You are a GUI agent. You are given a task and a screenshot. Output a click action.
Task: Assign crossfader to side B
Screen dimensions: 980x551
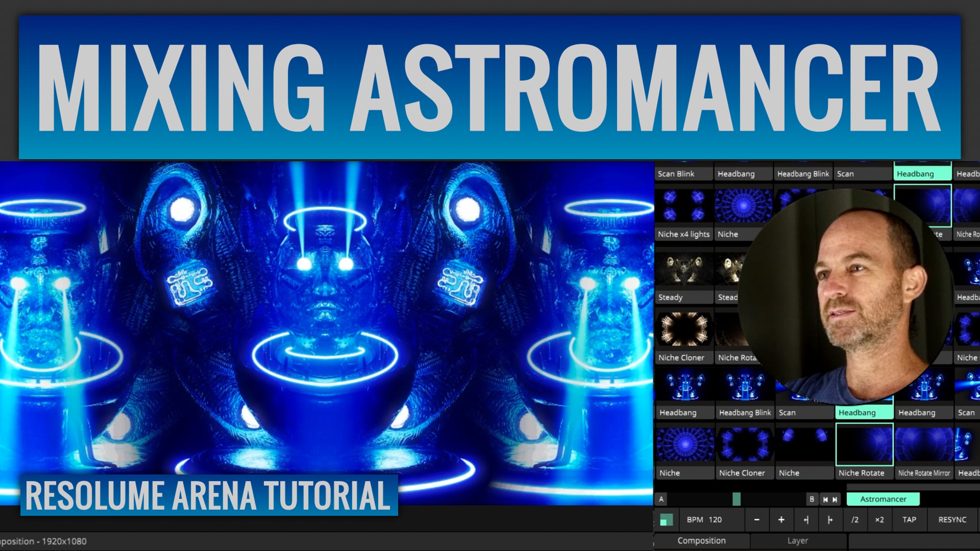(x=812, y=499)
